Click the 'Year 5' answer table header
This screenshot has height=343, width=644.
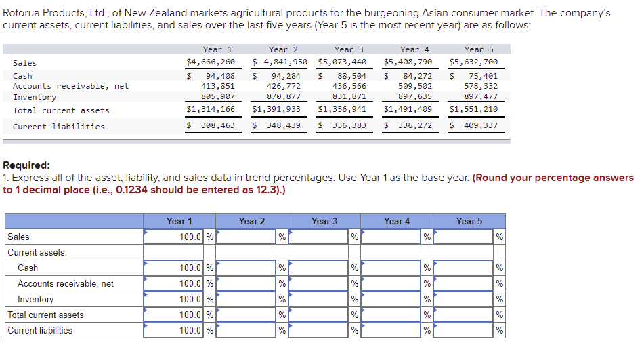click(x=469, y=221)
